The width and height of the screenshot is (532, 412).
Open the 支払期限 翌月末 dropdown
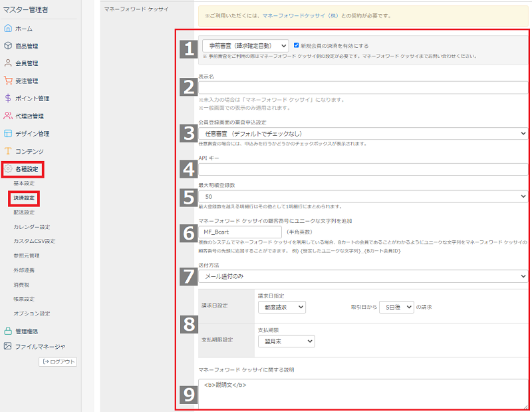coord(287,341)
